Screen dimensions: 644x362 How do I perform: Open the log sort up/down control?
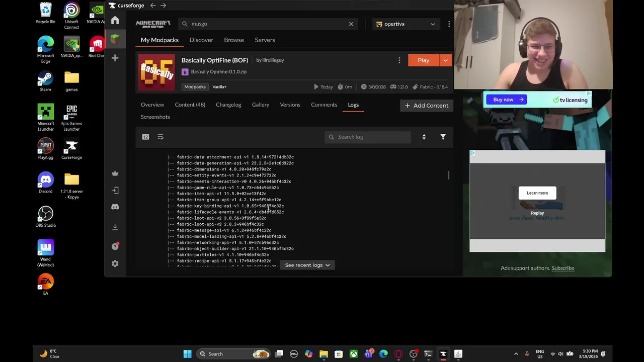(424, 137)
